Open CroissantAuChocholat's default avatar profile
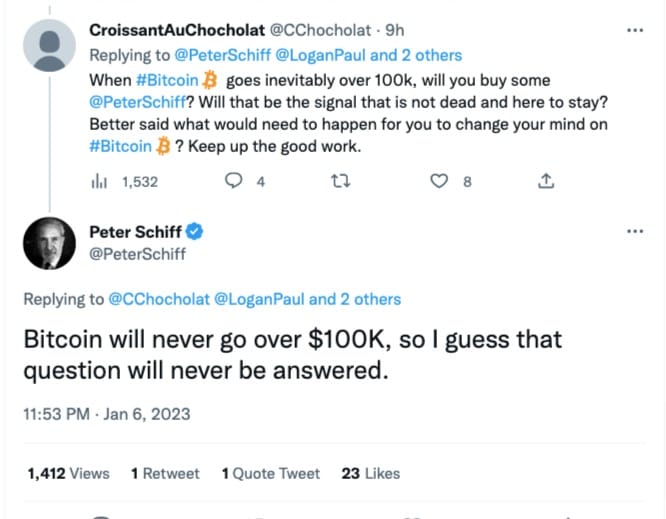The width and height of the screenshot is (666, 519). point(49,45)
